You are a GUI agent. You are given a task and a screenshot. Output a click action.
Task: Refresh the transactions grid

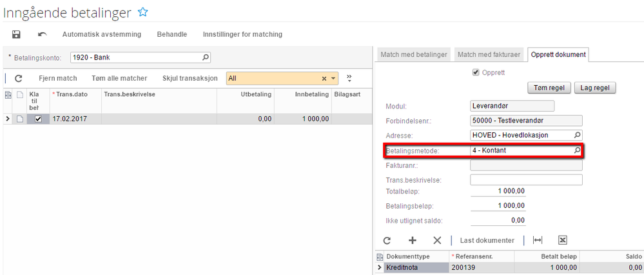click(19, 79)
